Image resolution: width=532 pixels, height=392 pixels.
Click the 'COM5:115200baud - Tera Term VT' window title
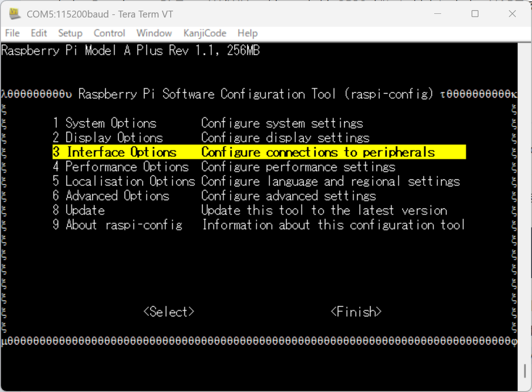click(x=100, y=14)
